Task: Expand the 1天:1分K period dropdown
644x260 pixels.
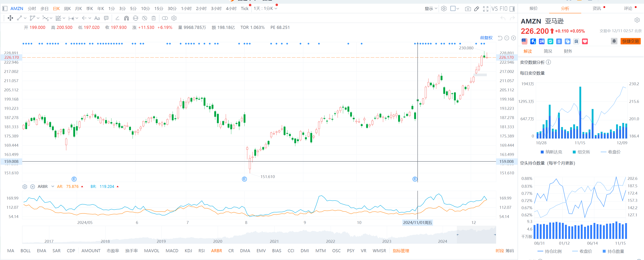Action: point(265,8)
